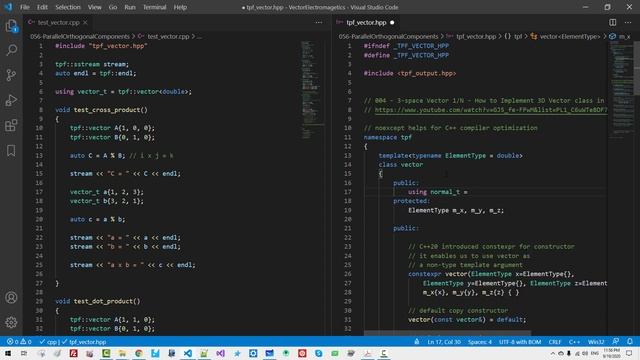This screenshot has height=360, width=640.
Task: Click the #include <tpf_output.hpp> line
Action: (x=410, y=73)
